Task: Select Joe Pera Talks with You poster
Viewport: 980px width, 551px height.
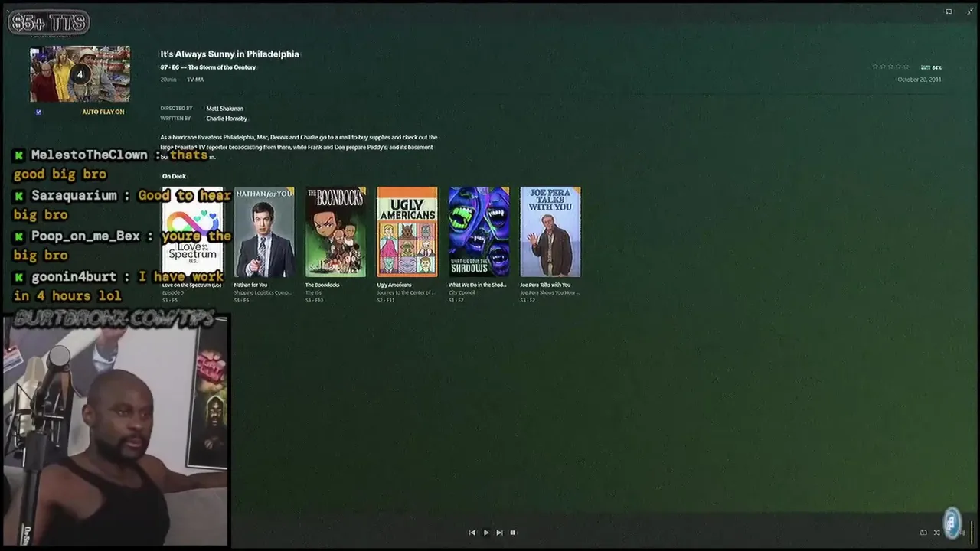Action: point(550,232)
